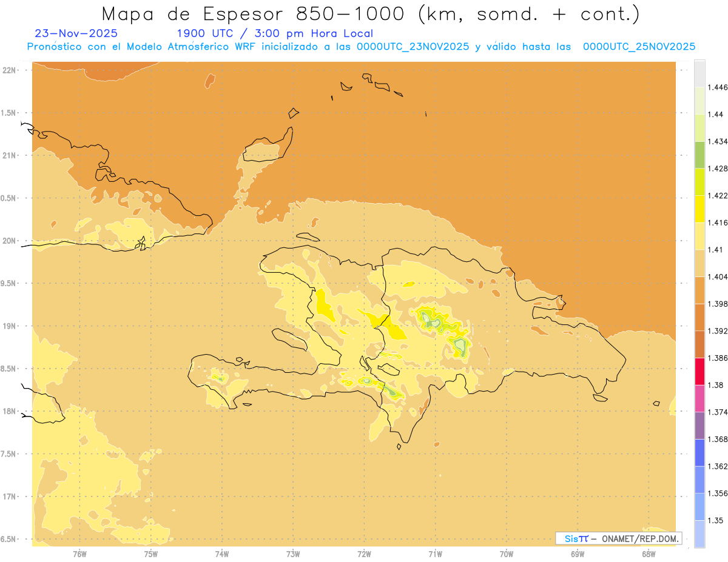
Task: Click the legend value '1.428'
Action: (718, 169)
